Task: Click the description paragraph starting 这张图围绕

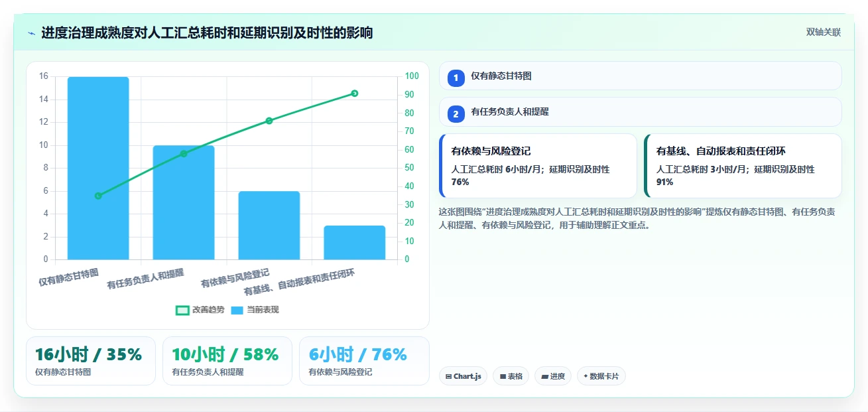Action: [637, 218]
